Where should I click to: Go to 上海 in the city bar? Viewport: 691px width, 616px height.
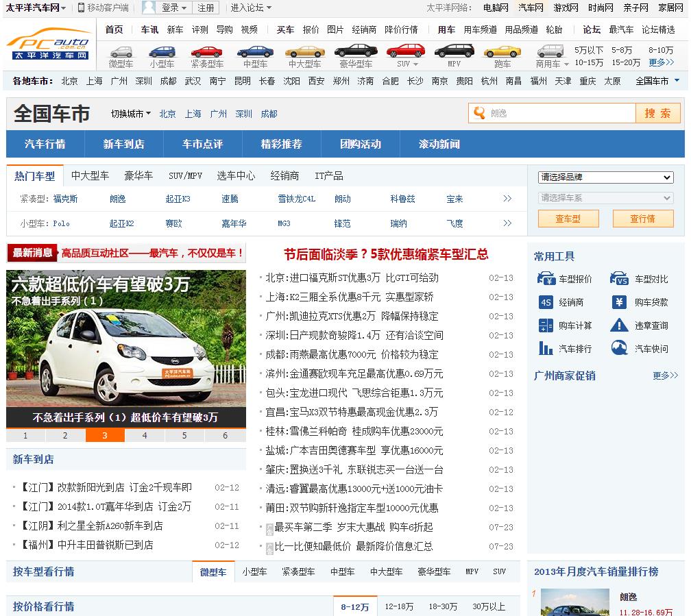pos(94,81)
